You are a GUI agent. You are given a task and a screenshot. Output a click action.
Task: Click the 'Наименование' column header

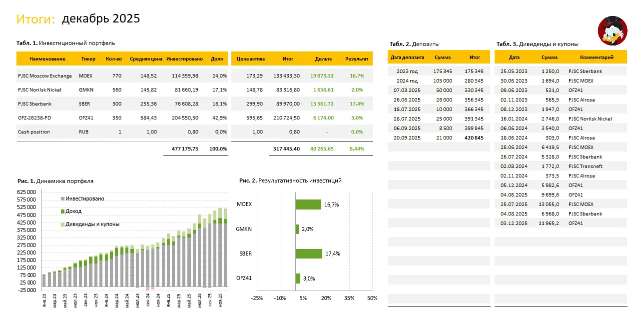point(47,59)
